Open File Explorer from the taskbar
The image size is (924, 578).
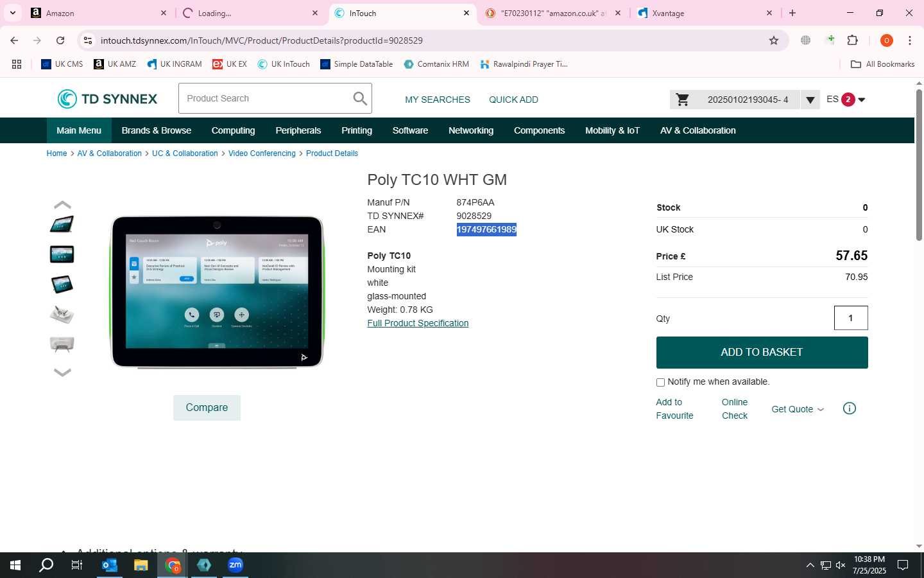[141, 565]
